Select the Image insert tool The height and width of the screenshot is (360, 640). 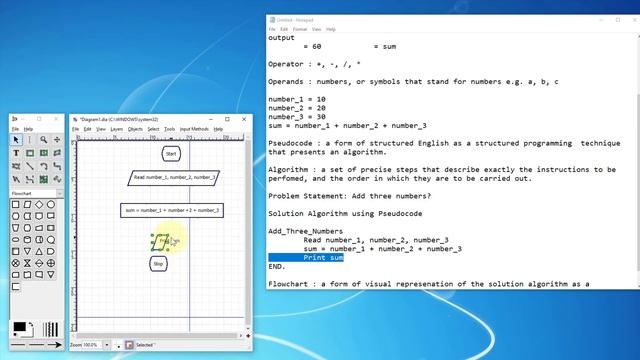click(x=43, y=179)
